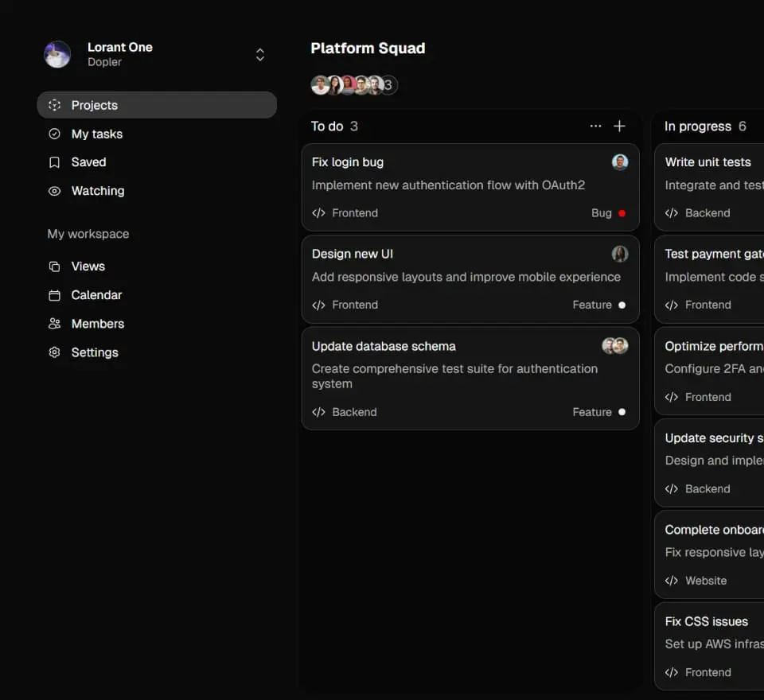Click the Settings gear icon
This screenshot has width=764, height=700.
[x=54, y=352]
